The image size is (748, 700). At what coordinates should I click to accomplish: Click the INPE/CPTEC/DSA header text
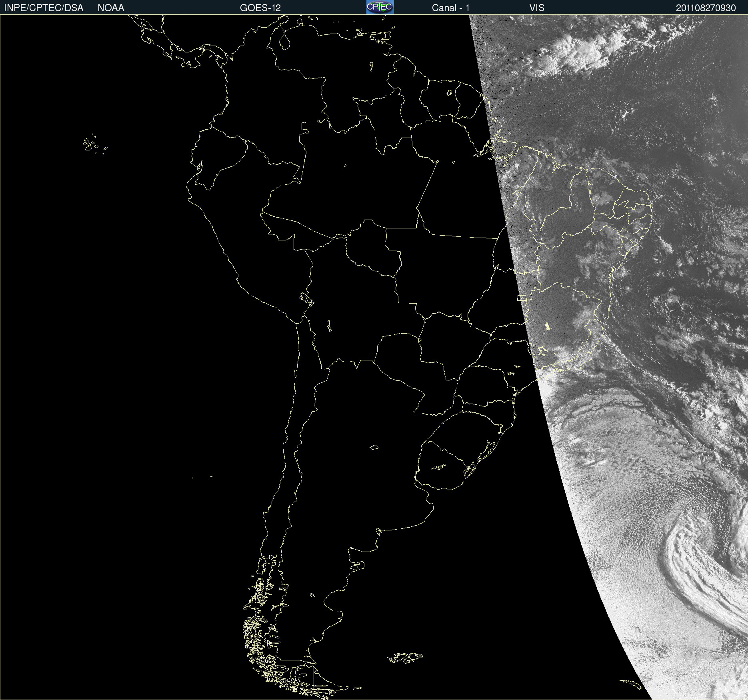(44, 8)
